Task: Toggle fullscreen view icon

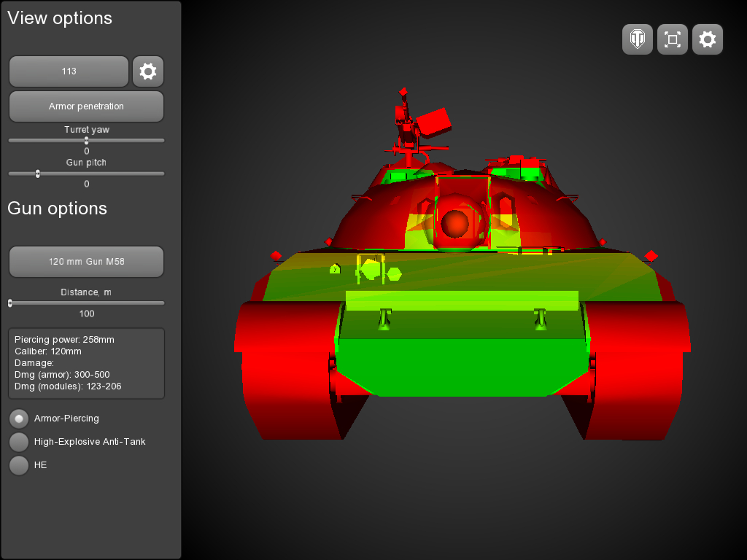Action: coord(672,39)
